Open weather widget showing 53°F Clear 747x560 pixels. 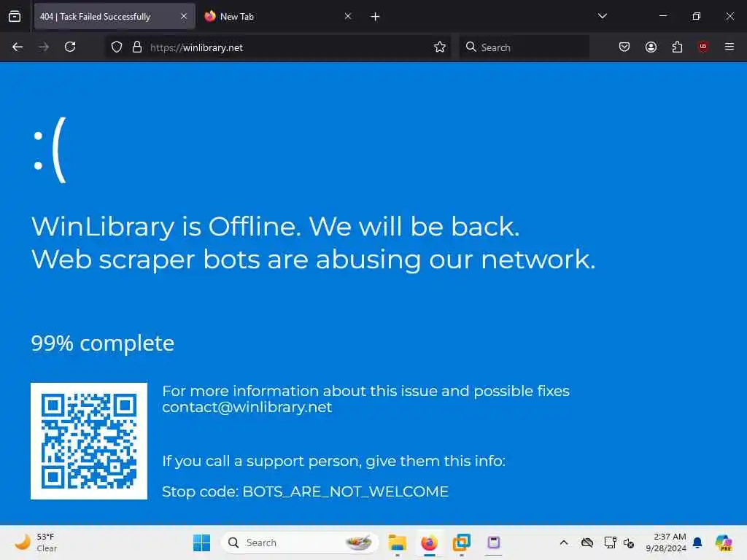tap(36, 542)
